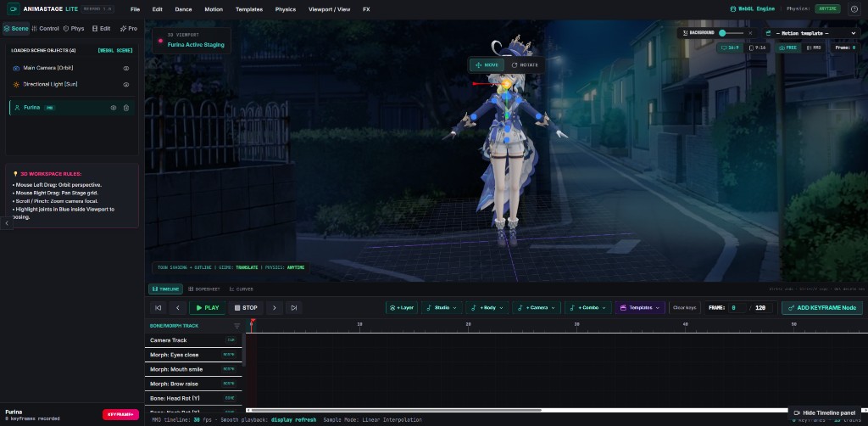Enable FREE camera mode
868x426 pixels.
point(787,48)
